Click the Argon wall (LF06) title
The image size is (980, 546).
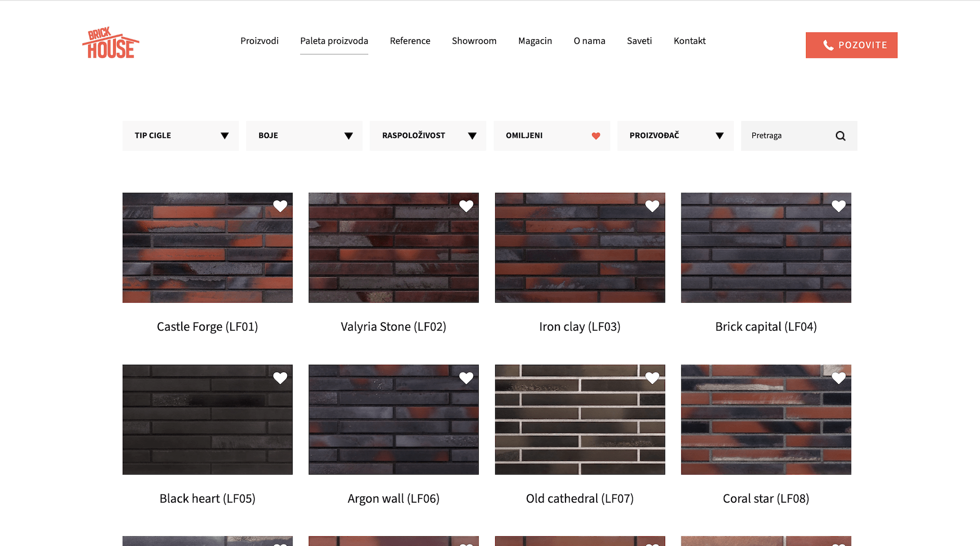tap(394, 499)
